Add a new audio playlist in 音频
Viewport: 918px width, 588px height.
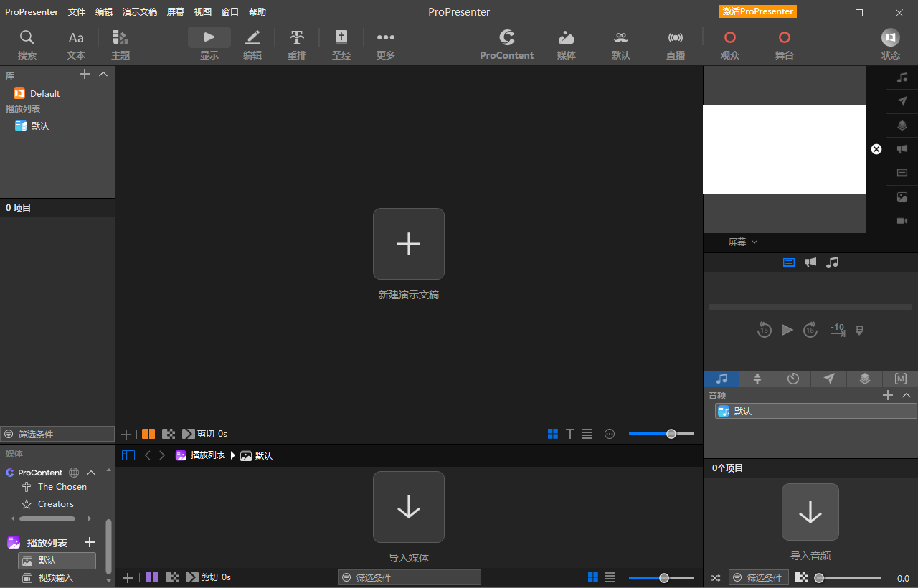point(888,395)
